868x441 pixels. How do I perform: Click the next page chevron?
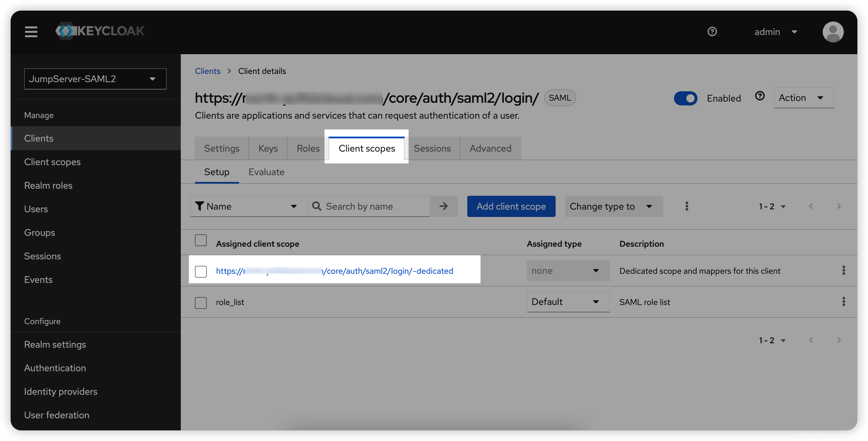point(839,206)
